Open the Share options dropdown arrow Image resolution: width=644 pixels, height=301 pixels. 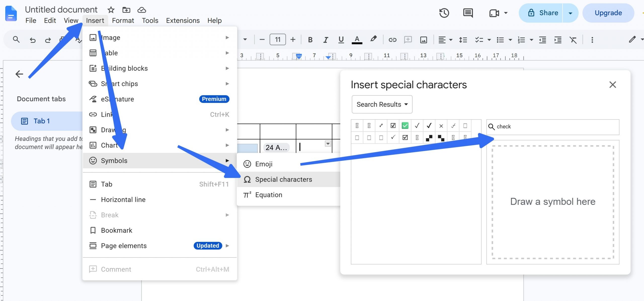pyautogui.click(x=570, y=13)
